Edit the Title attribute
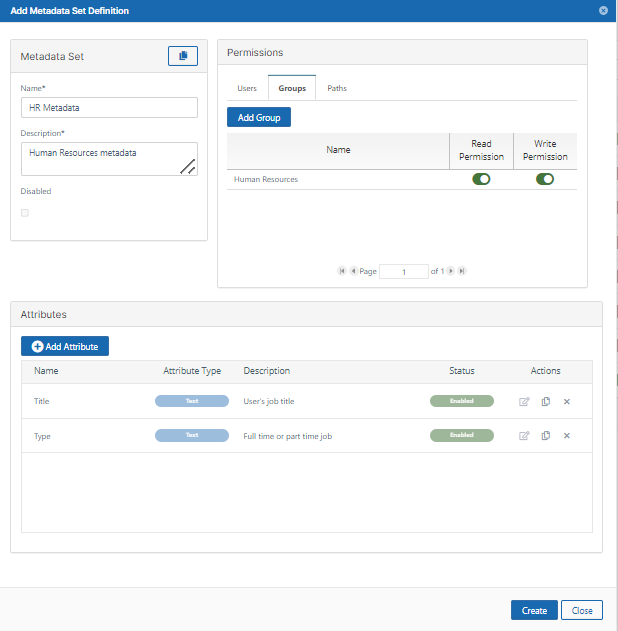 pyautogui.click(x=524, y=401)
